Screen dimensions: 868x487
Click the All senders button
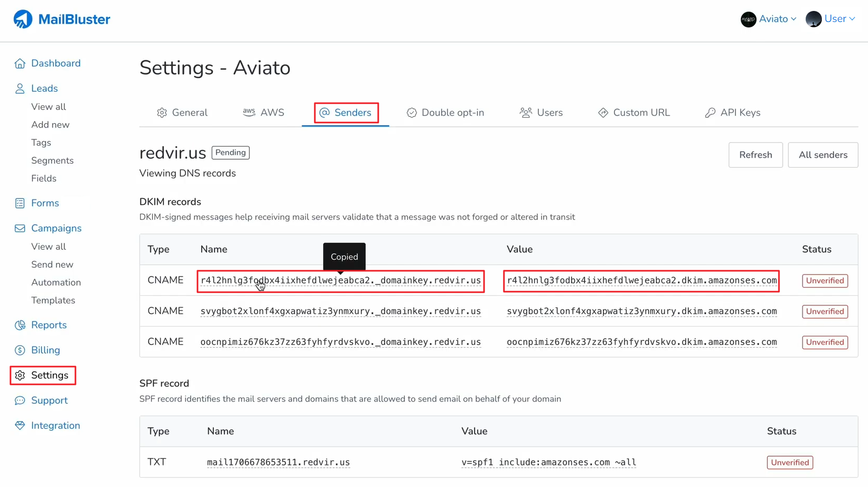point(822,155)
